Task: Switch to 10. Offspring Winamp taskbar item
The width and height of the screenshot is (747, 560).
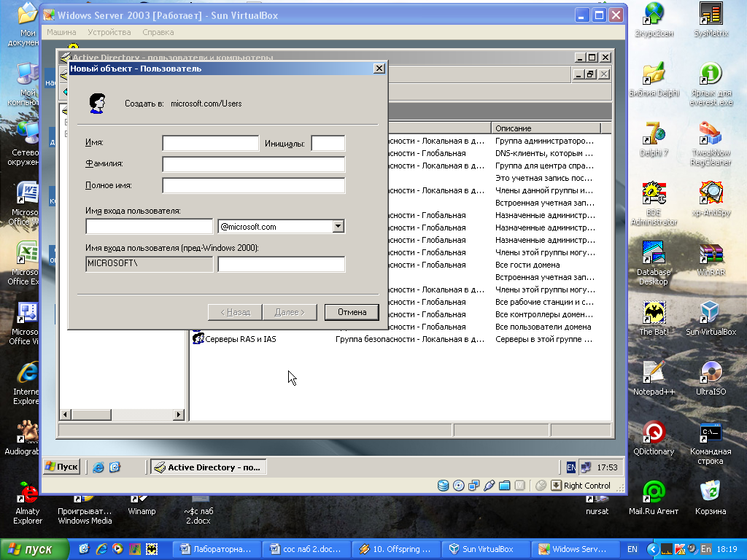Action: pos(396,550)
